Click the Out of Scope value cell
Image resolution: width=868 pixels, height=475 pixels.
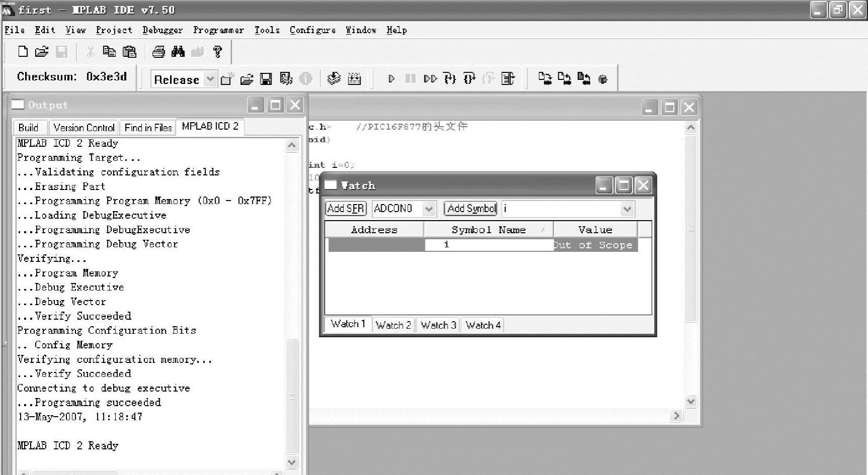coord(595,245)
